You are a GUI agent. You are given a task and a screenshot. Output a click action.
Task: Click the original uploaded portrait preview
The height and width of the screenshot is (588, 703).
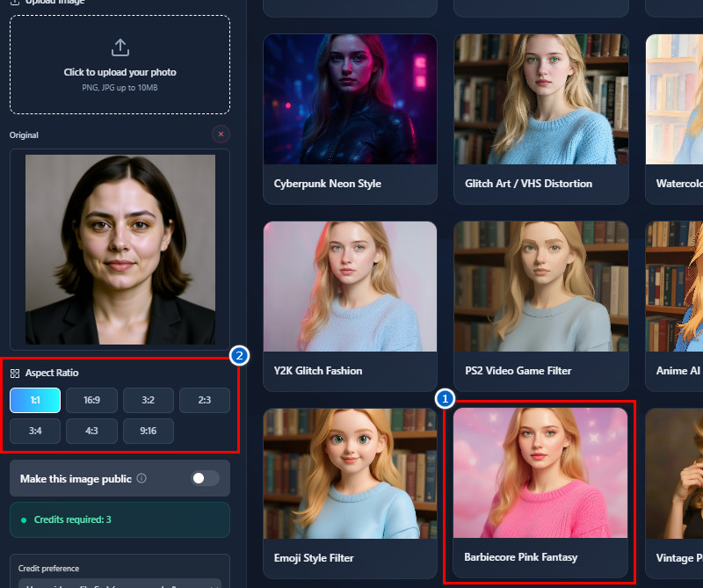[x=120, y=250]
